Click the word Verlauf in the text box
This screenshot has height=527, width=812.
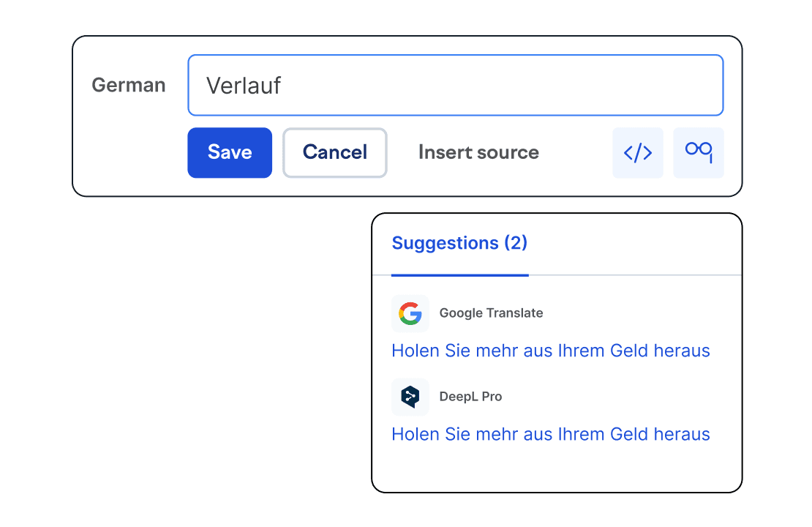coord(244,86)
